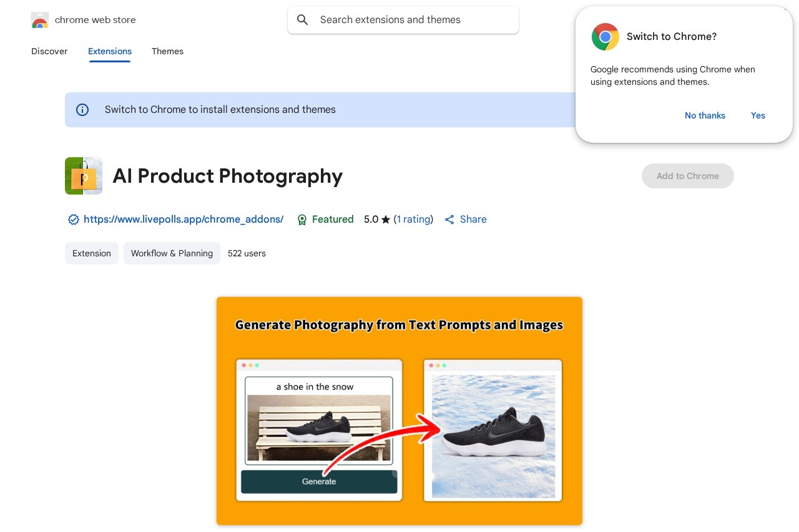The height and width of the screenshot is (532, 799).
Task: Click the Chrome Web Store logo icon
Action: pyautogui.click(x=40, y=20)
